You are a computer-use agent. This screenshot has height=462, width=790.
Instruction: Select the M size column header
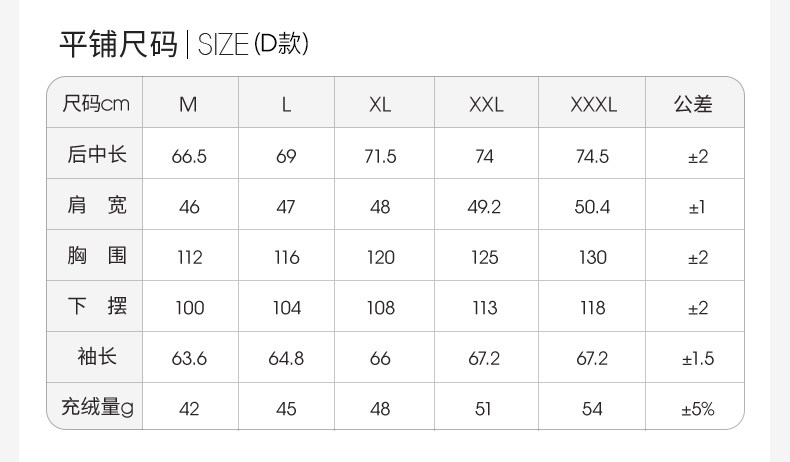point(188,104)
